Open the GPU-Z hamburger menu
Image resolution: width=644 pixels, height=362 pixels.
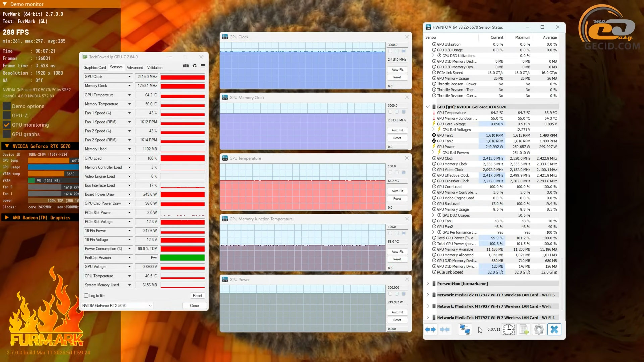[x=203, y=66]
